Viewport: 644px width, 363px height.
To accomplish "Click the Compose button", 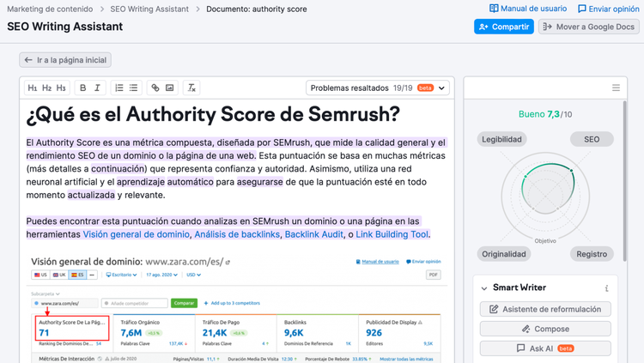I will [x=545, y=329].
